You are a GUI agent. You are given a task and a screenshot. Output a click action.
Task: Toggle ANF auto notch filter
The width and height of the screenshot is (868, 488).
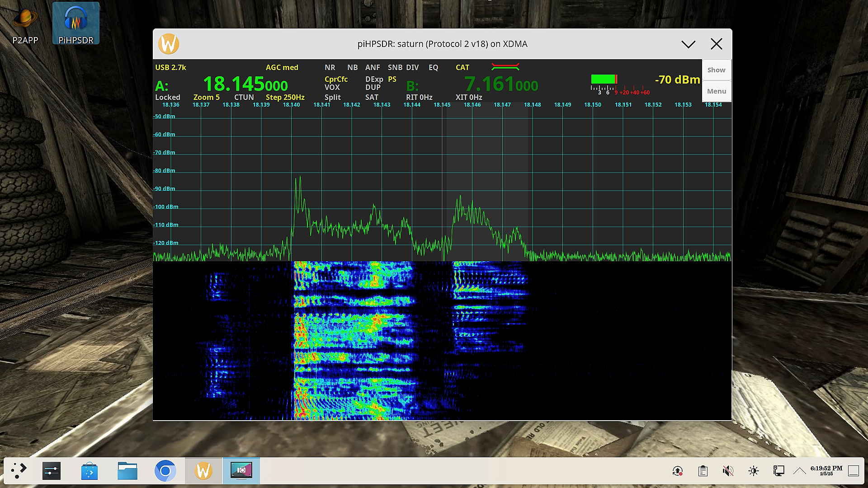(373, 67)
